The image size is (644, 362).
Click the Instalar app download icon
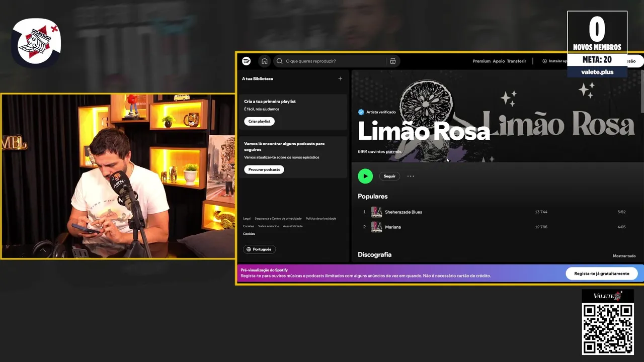point(544,61)
